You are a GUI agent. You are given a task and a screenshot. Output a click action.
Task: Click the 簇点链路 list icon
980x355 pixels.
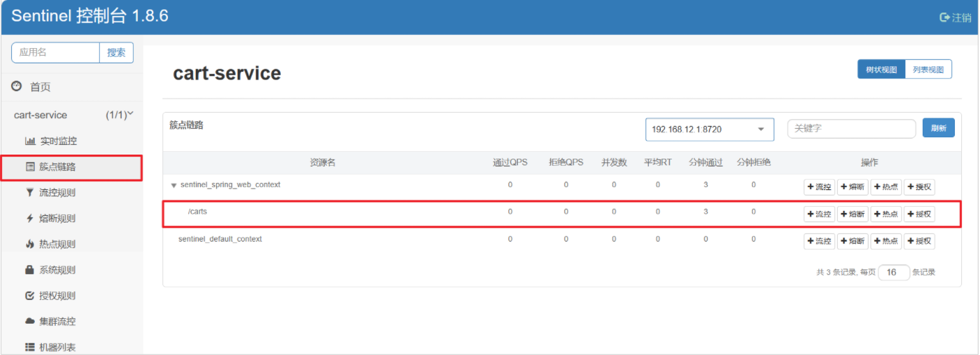(30, 167)
